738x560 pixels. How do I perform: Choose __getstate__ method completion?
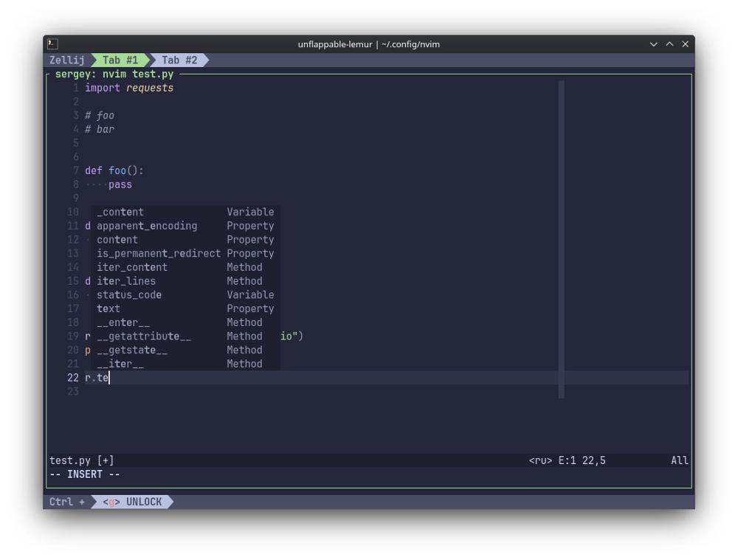(x=185, y=350)
